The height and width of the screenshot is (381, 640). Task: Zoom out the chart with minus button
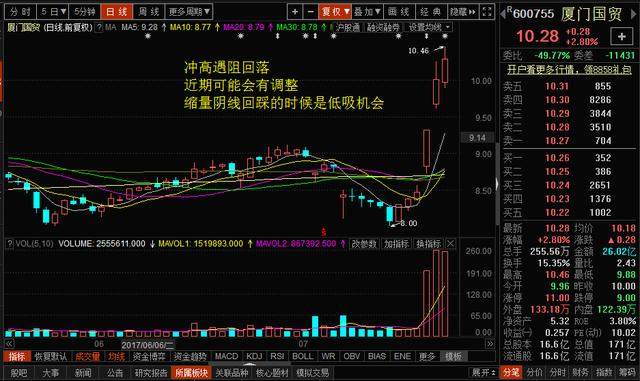point(310,11)
